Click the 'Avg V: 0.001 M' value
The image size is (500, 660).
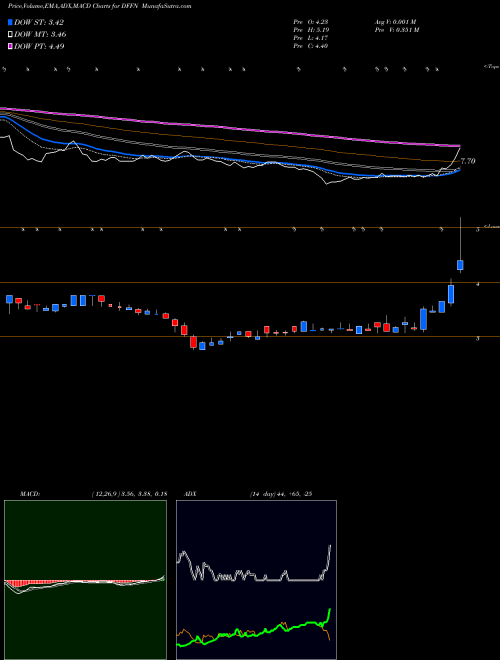click(x=395, y=22)
